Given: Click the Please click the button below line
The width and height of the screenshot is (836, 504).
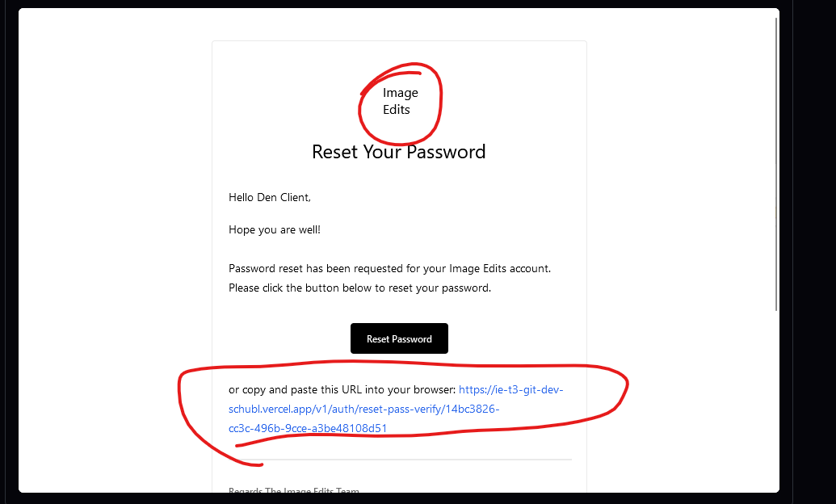Looking at the screenshot, I should pos(359,288).
